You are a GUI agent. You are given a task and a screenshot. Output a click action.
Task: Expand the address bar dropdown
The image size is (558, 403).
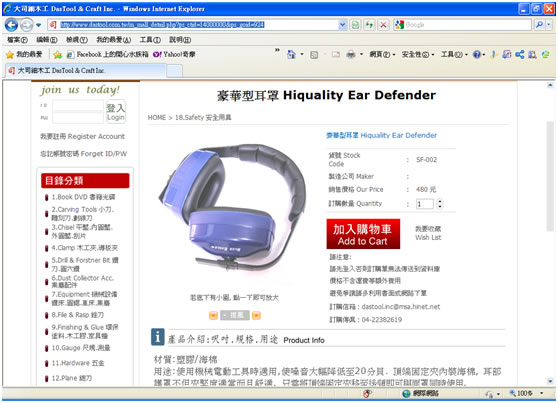click(x=342, y=25)
